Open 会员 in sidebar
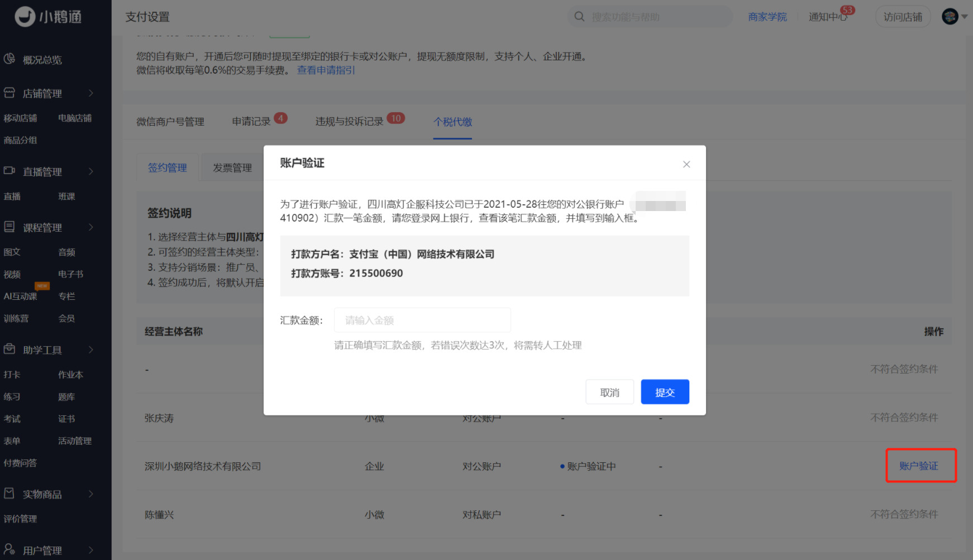 (66, 318)
